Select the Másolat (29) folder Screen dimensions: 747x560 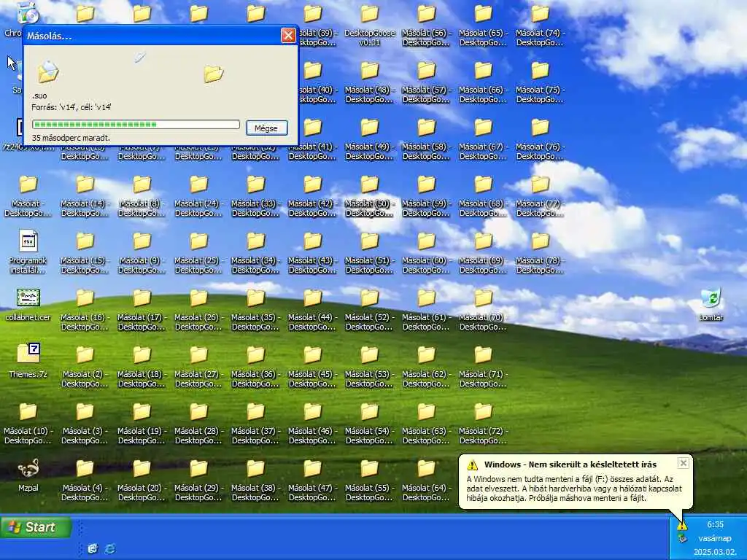click(198, 480)
